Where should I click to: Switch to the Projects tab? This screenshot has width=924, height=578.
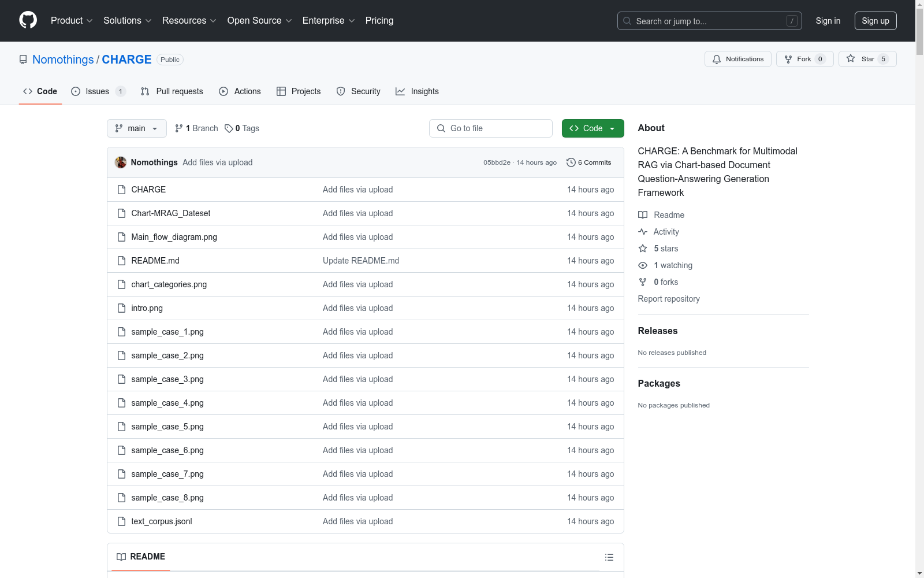pyautogui.click(x=299, y=91)
